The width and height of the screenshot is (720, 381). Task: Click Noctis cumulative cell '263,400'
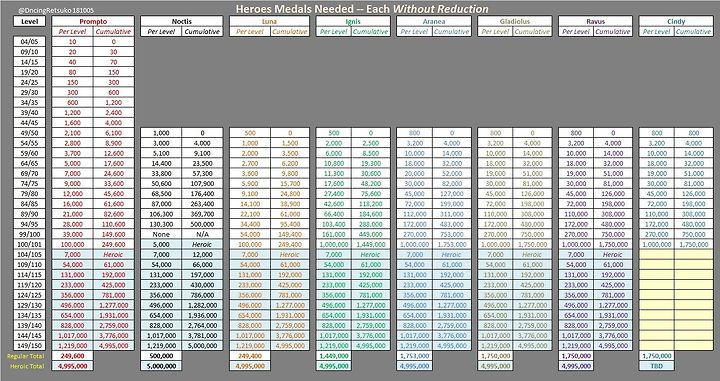(202, 203)
